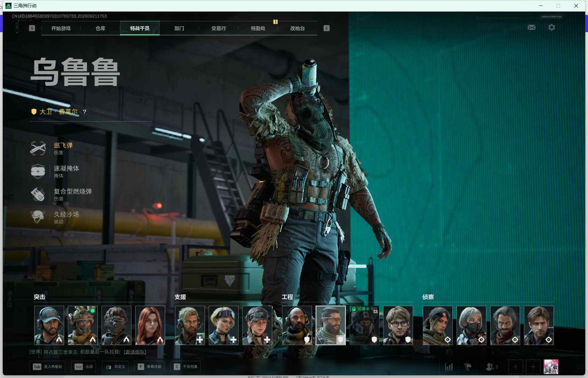Open the 交易行 tab
588x378 pixels.
[x=219, y=28]
